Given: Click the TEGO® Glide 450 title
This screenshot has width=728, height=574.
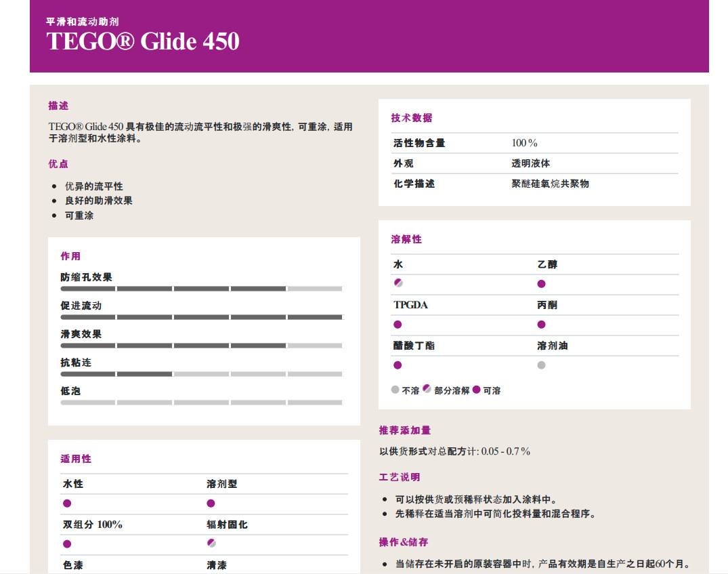Looking at the screenshot, I should click(x=143, y=42).
